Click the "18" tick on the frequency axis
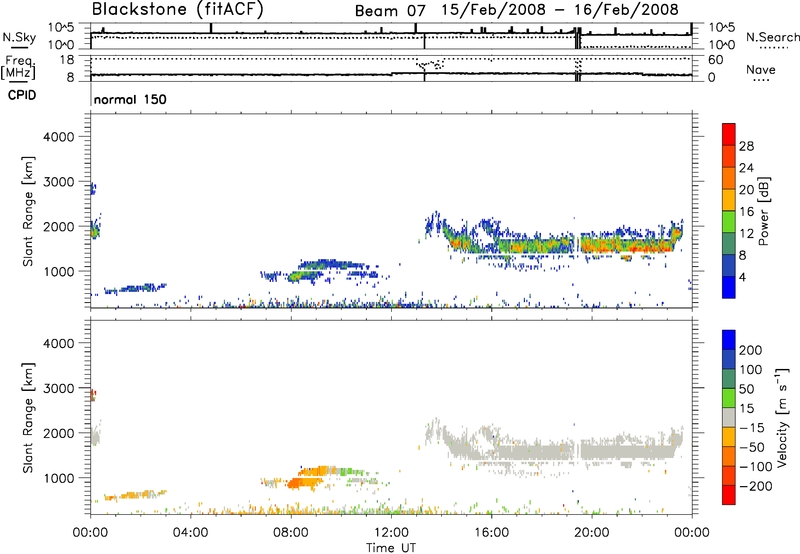This screenshot has width=800, height=554. pos(67,60)
